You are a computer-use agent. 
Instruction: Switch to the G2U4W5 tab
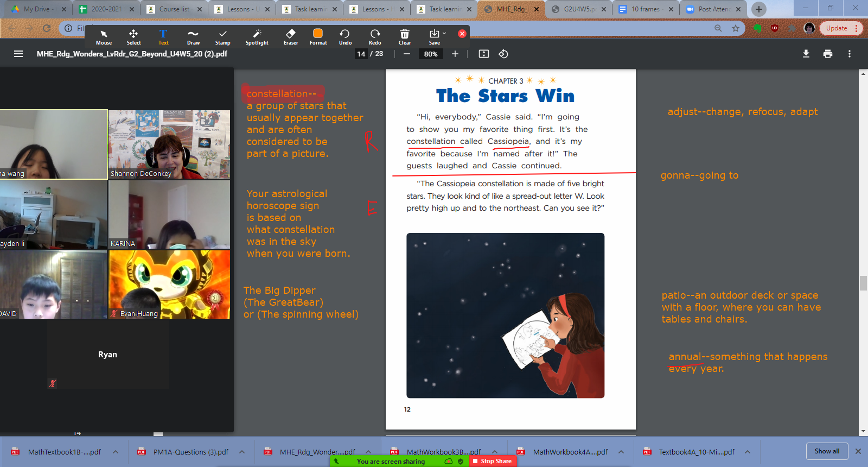[579, 9]
